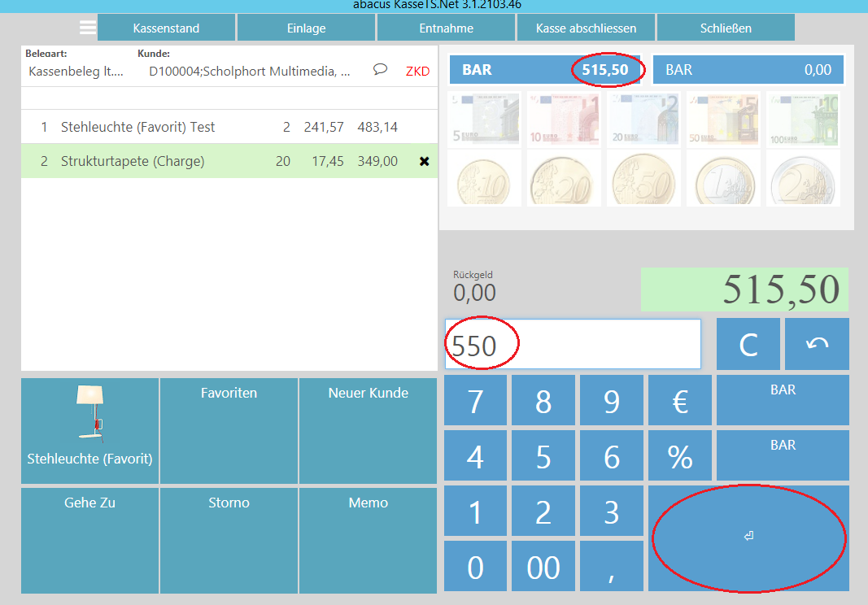Click the speech bubble comment icon

click(380, 70)
